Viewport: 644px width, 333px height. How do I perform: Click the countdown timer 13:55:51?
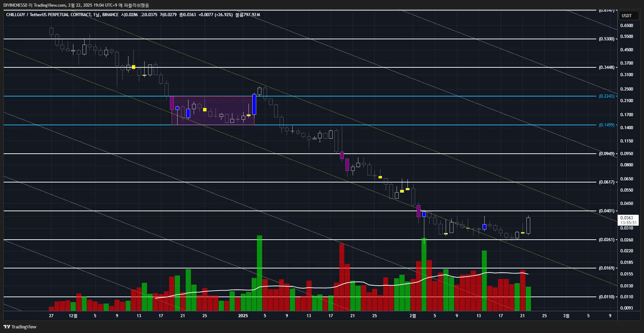click(628, 223)
